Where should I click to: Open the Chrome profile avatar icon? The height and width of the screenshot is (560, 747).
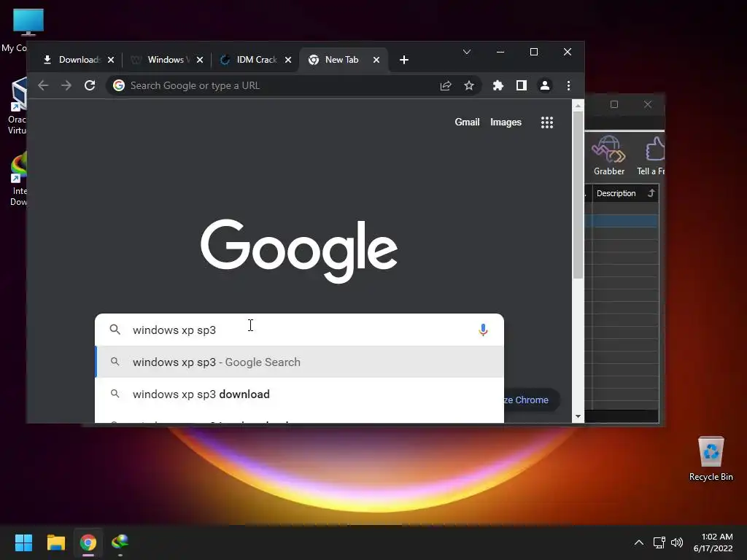[x=544, y=86]
